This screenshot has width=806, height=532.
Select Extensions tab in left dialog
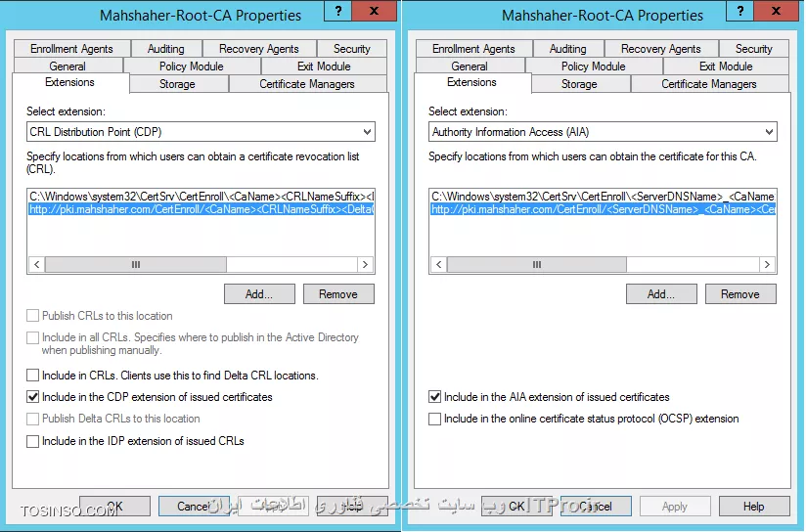coord(69,82)
